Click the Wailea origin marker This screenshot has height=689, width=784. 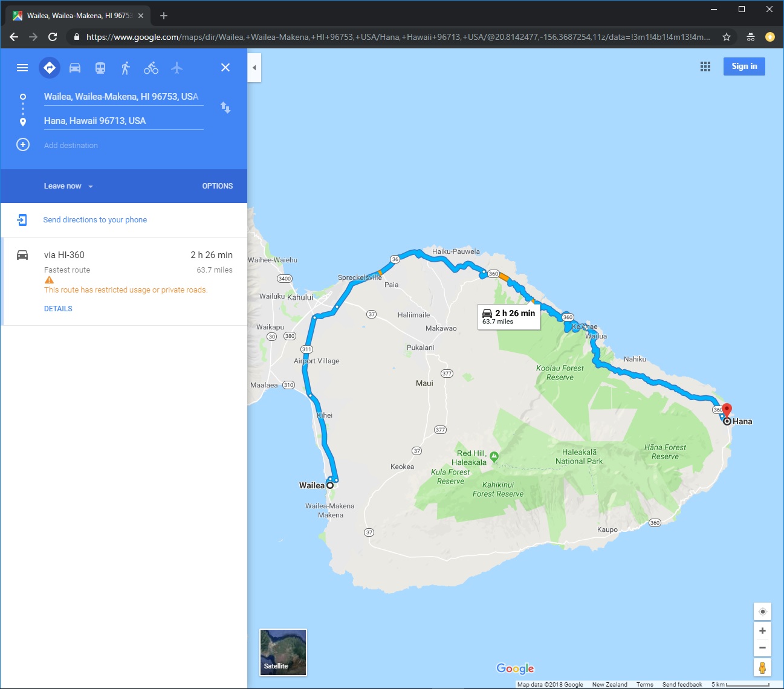point(330,485)
